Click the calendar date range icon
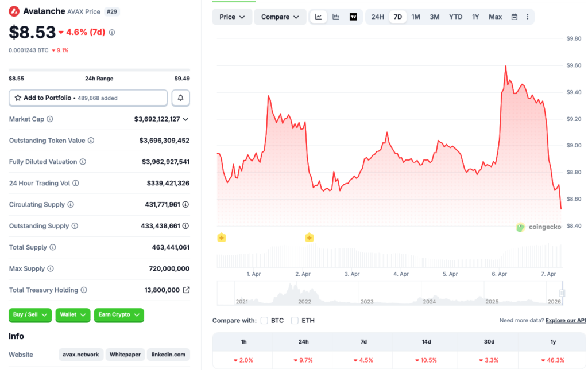The image size is (588, 370). click(513, 17)
